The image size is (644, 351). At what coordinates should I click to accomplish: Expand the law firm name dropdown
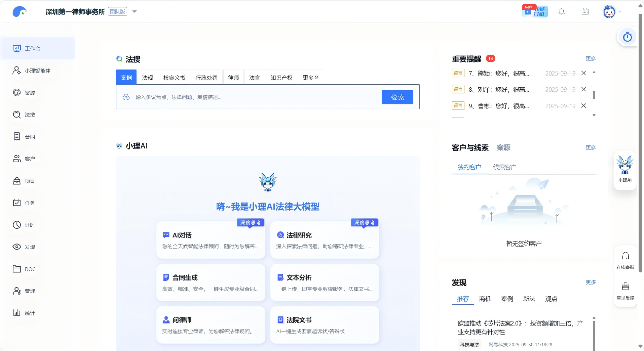click(x=135, y=11)
